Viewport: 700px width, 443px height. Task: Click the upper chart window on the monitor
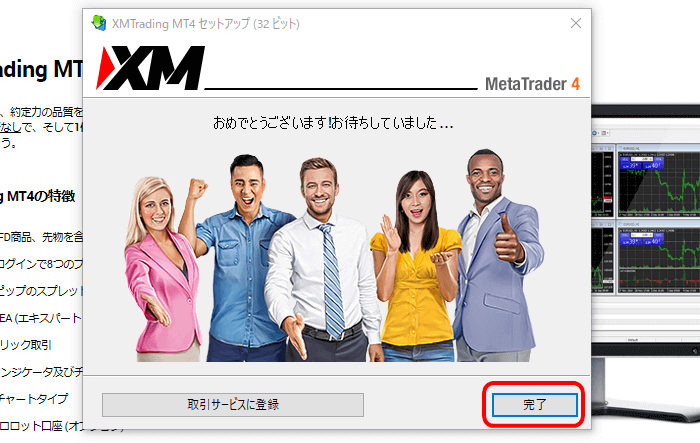pos(658,181)
